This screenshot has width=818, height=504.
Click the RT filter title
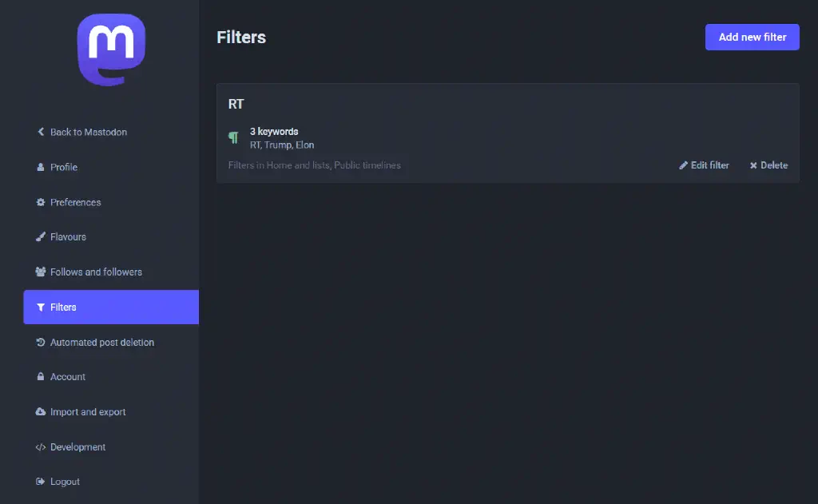236,104
